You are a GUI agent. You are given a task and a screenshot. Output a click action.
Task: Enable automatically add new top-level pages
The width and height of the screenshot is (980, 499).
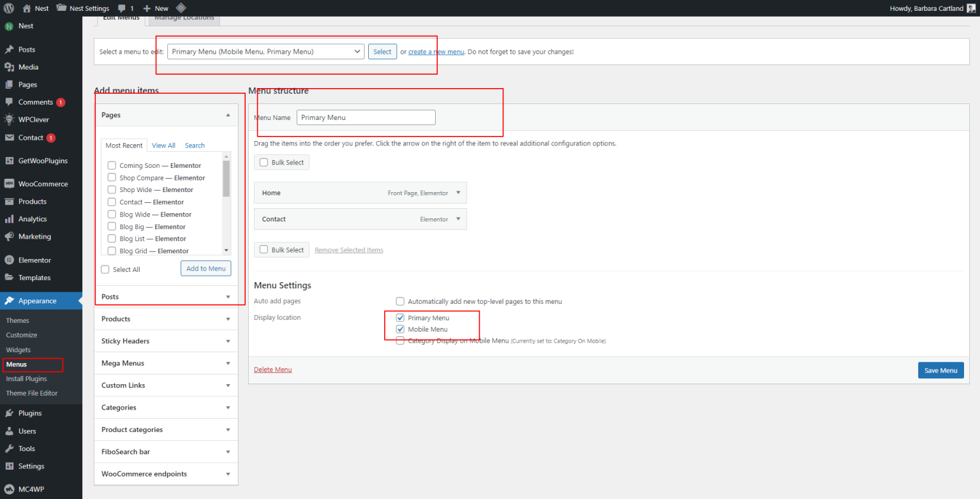coord(400,301)
